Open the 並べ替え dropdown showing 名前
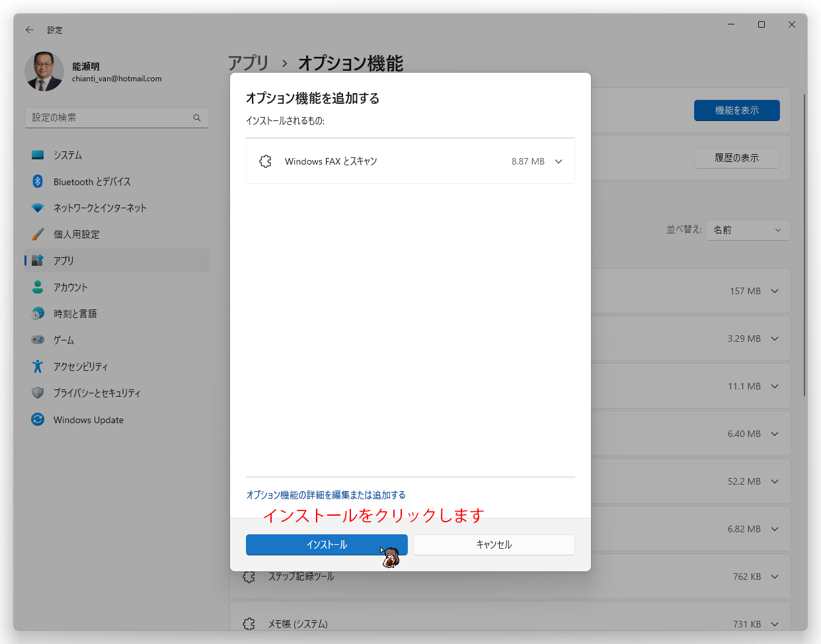 (x=748, y=230)
